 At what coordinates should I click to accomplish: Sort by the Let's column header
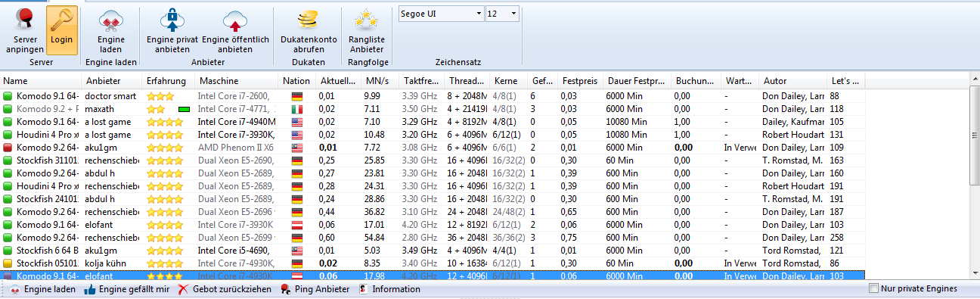(845, 81)
